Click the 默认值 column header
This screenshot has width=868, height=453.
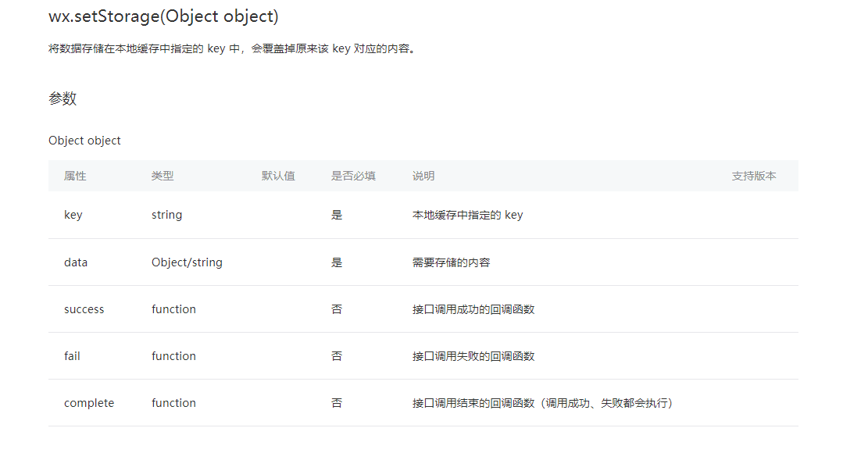[278, 176]
